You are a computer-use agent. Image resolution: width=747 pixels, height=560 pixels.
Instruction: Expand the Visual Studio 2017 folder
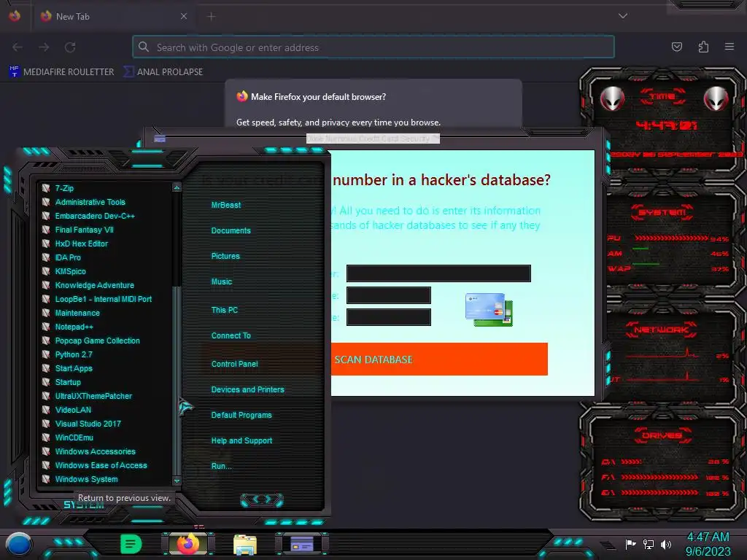coord(88,423)
